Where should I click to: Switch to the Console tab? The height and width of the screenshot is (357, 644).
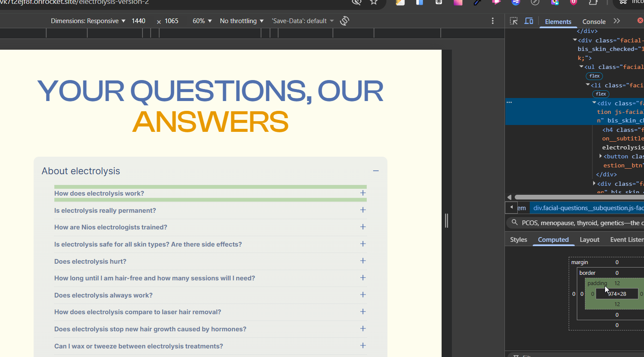point(594,22)
